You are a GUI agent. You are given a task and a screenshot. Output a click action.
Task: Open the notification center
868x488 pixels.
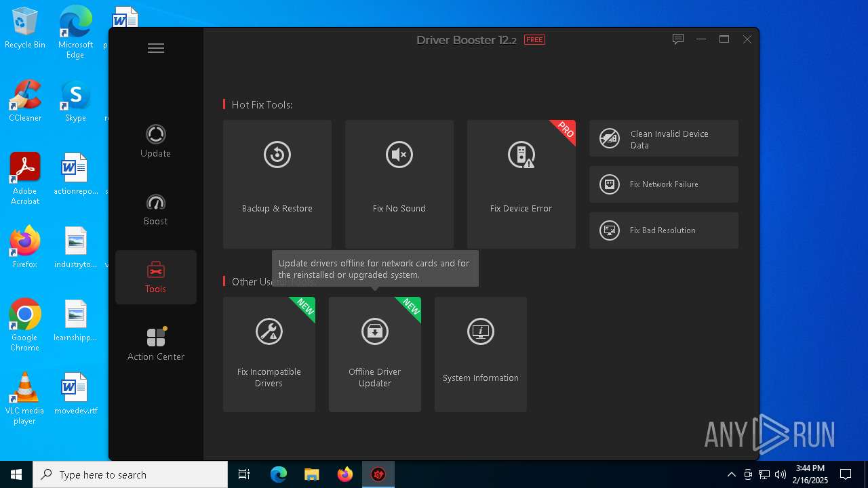click(846, 474)
